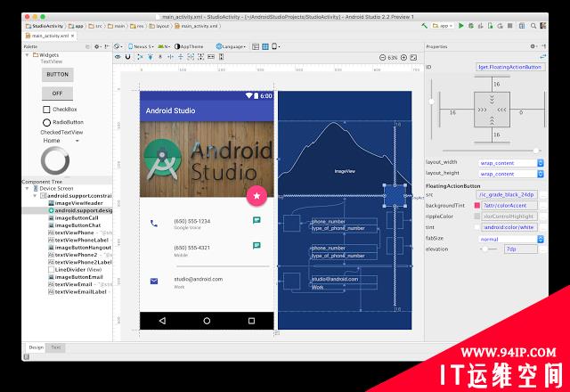Edit the src ic_grade_black_24dp field
Screen dimensions: 570x392
[508, 195]
